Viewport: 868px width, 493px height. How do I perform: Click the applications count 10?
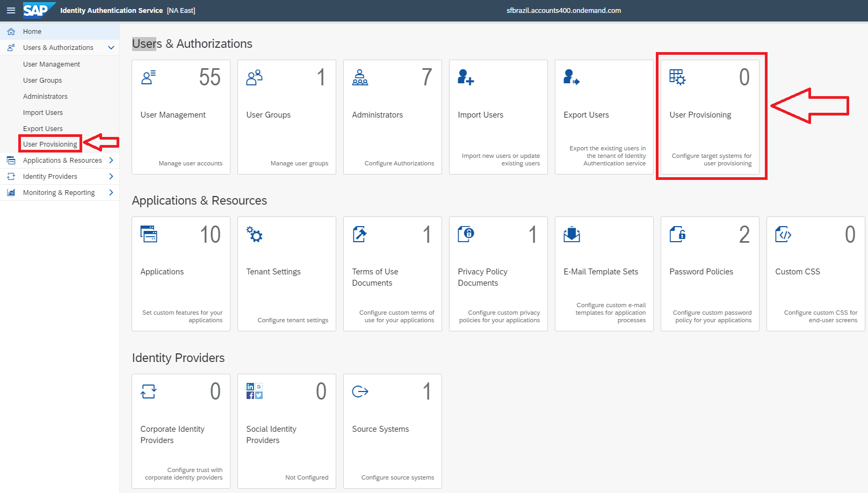click(210, 234)
